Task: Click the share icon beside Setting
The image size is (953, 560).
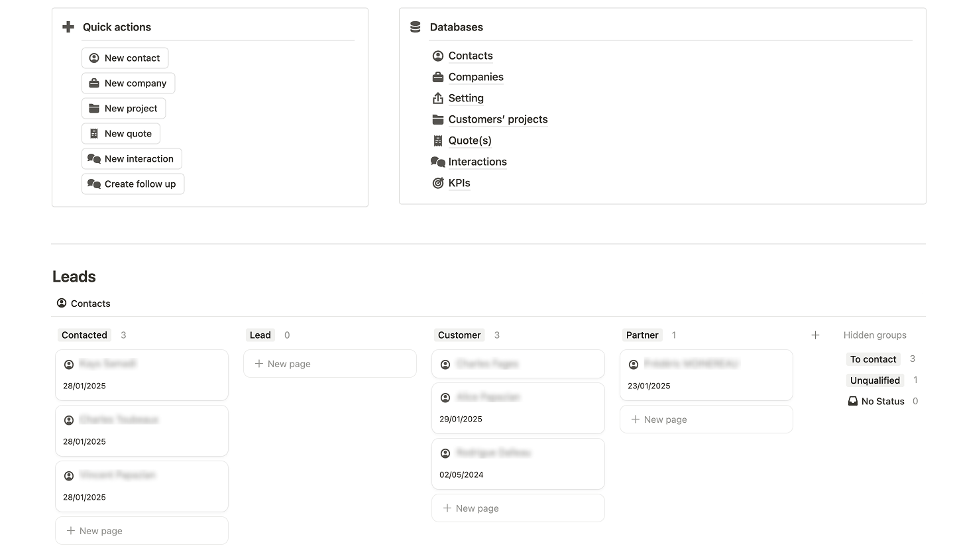Action: [438, 99]
